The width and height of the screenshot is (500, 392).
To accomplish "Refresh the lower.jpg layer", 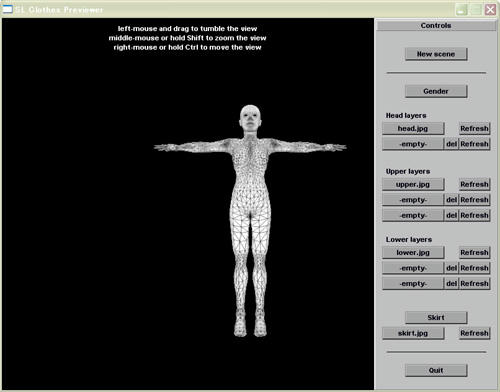I will pos(474,252).
